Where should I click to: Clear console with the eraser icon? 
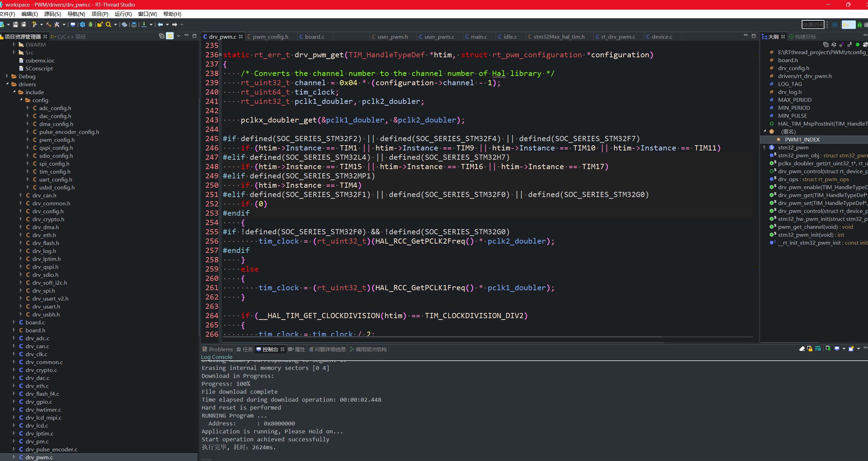coord(802,349)
